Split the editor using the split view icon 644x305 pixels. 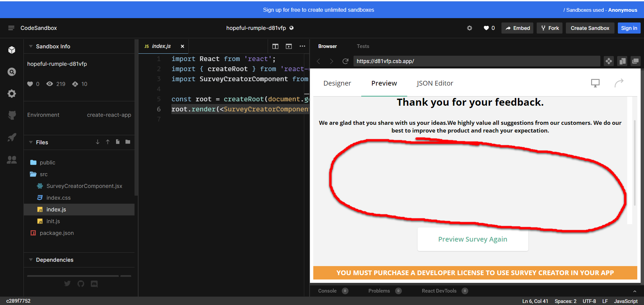coord(275,46)
